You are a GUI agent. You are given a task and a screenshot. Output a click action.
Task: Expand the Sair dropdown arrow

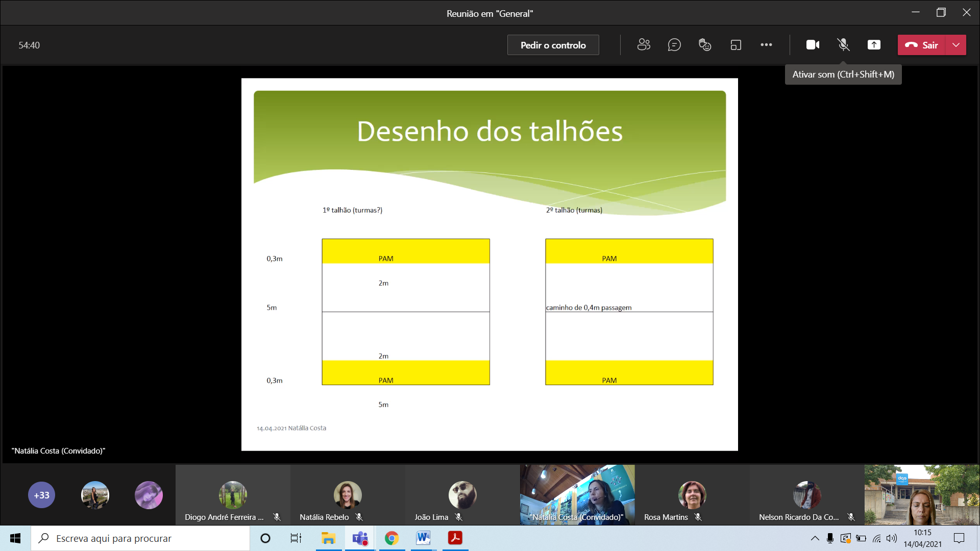tap(956, 45)
